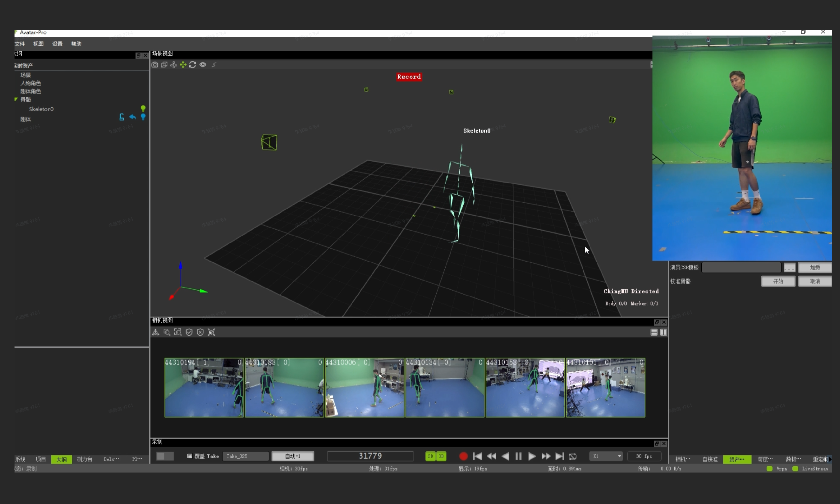Image resolution: width=840 pixels, height=504 pixels.
Task: Check the 覆盖 Take checkbox
Action: click(x=190, y=456)
